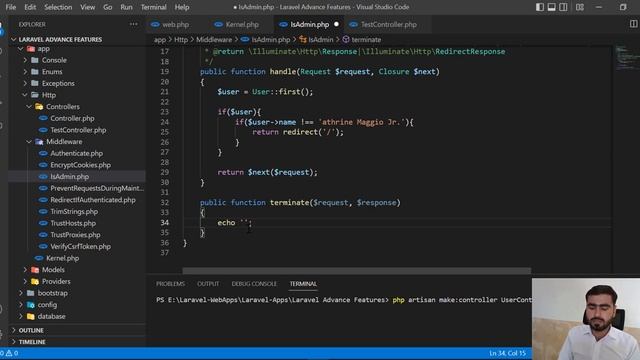Image resolution: width=640 pixels, height=360 pixels.
Task: Open the Terminal menu
Action: 153,7
